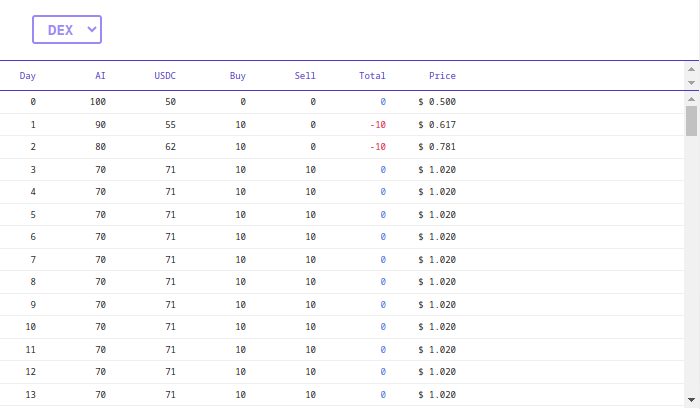
Task: Click the table scrollbar up arrow
Action: 691,99
